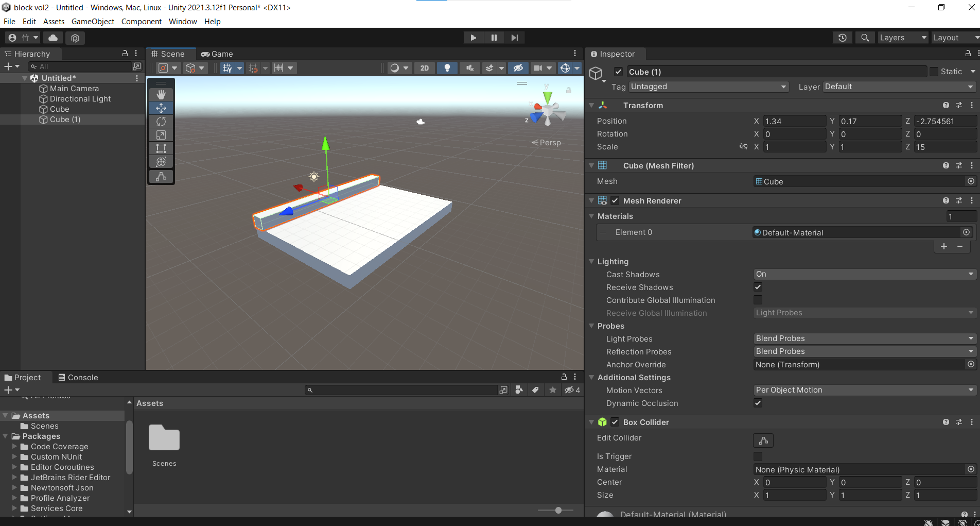Viewport: 980px width, 526px height.
Task: Toggle favorites star in Project panel
Action: (x=553, y=390)
